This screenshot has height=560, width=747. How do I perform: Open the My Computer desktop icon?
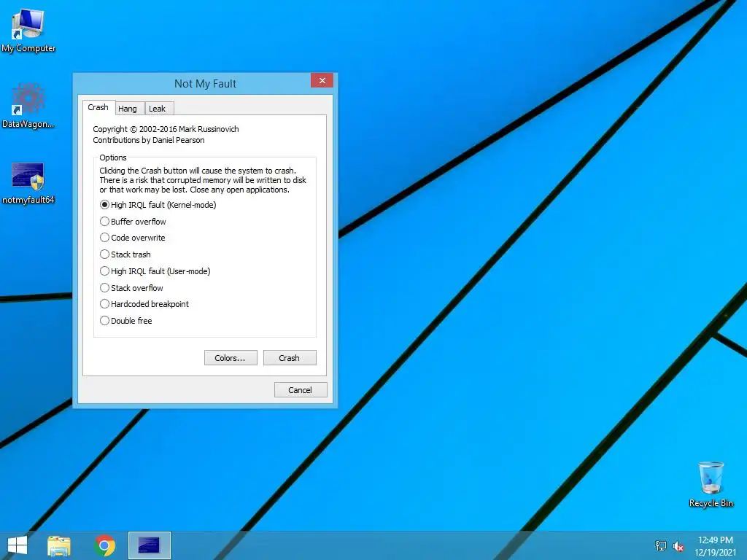tap(28, 31)
